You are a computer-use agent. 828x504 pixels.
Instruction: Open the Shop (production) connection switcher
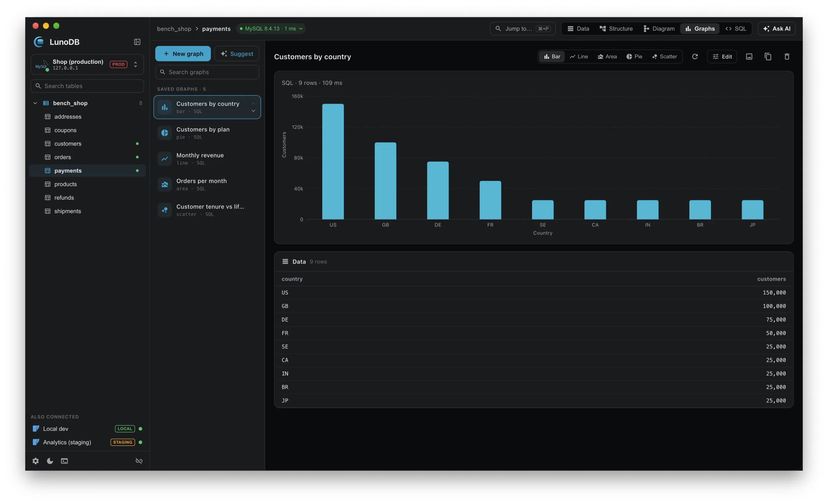[87, 64]
